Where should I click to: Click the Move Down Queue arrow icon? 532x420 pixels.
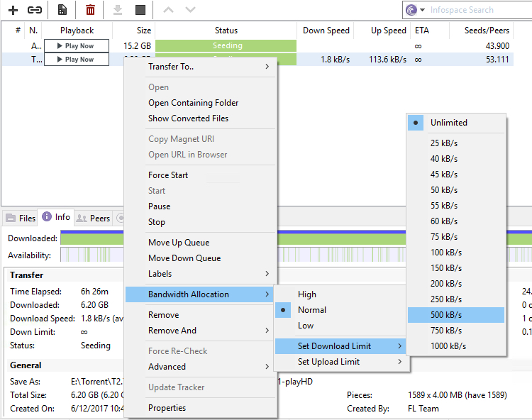(x=189, y=10)
